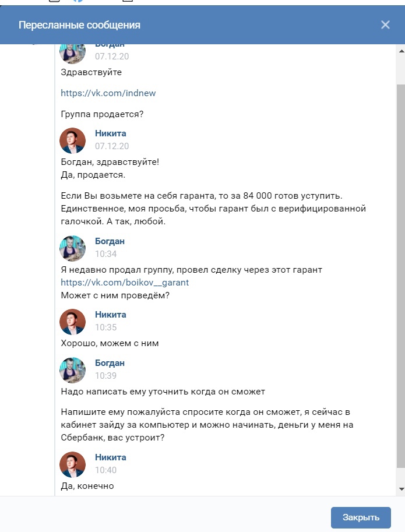Open Никита's name above the 10:40 timestamp
The height and width of the screenshot is (532, 405).
(x=110, y=457)
